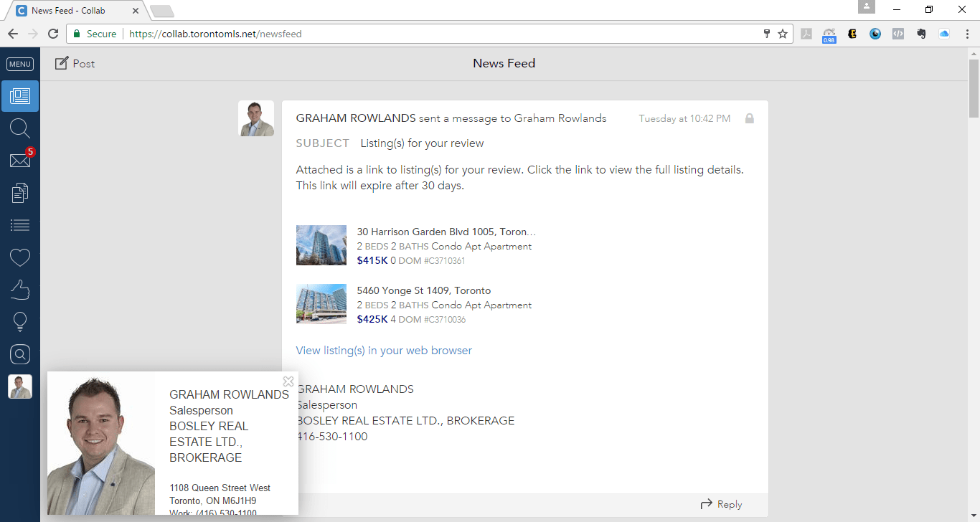Open Favorites heart icon

point(20,257)
